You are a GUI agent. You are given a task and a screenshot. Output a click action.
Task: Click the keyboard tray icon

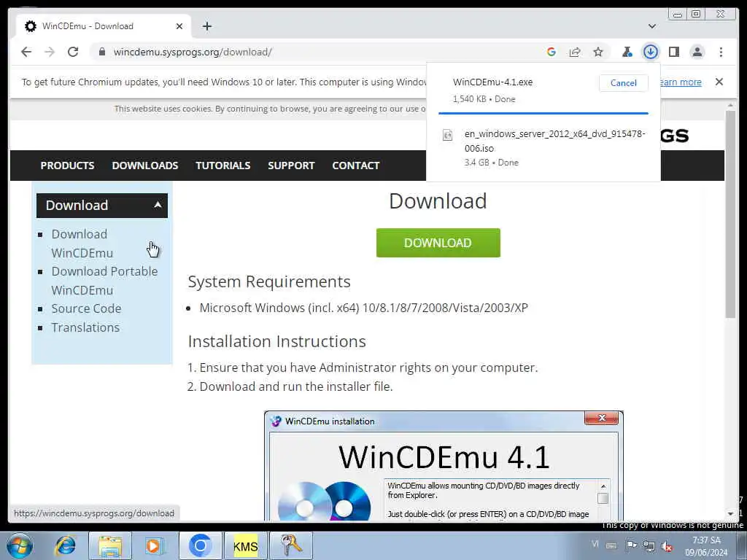611,545
